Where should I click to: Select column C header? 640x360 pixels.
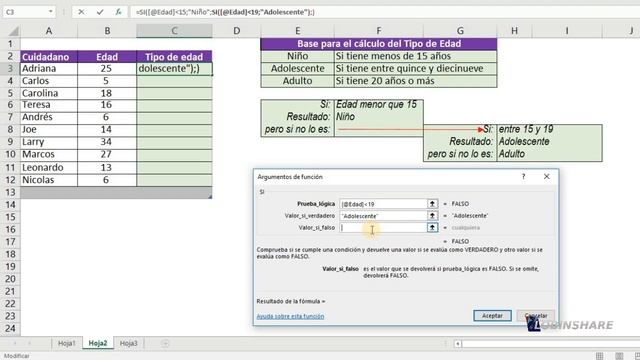coord(174,31)
